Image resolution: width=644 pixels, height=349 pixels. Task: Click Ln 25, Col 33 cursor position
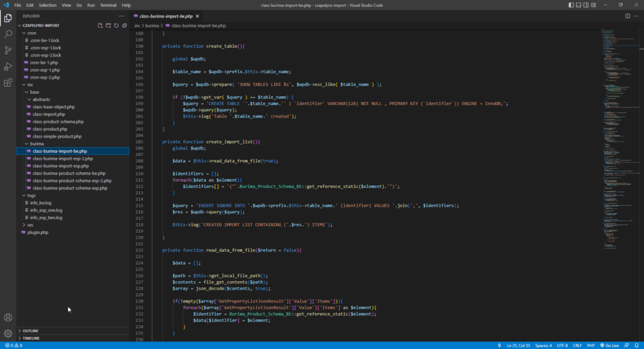[x=518, y=345]
